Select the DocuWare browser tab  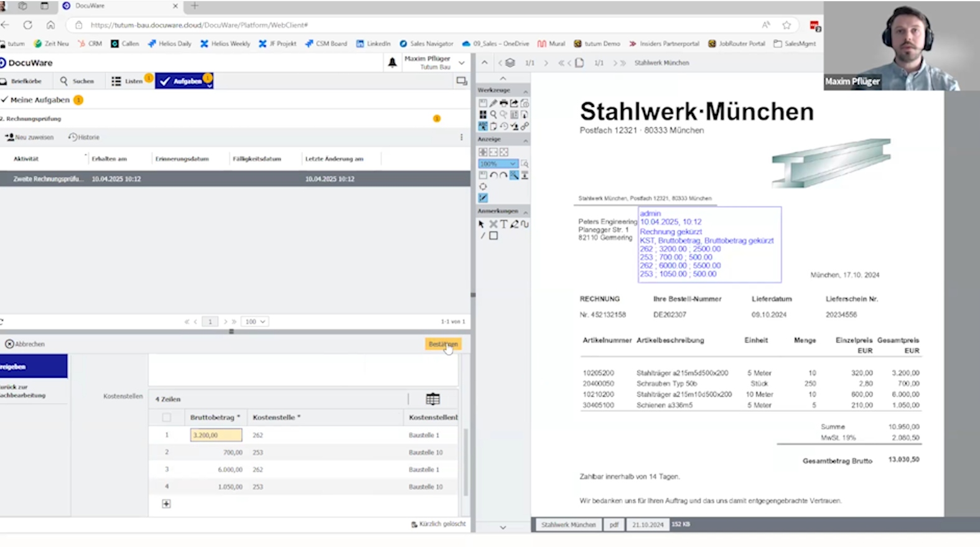coord(120,6)
